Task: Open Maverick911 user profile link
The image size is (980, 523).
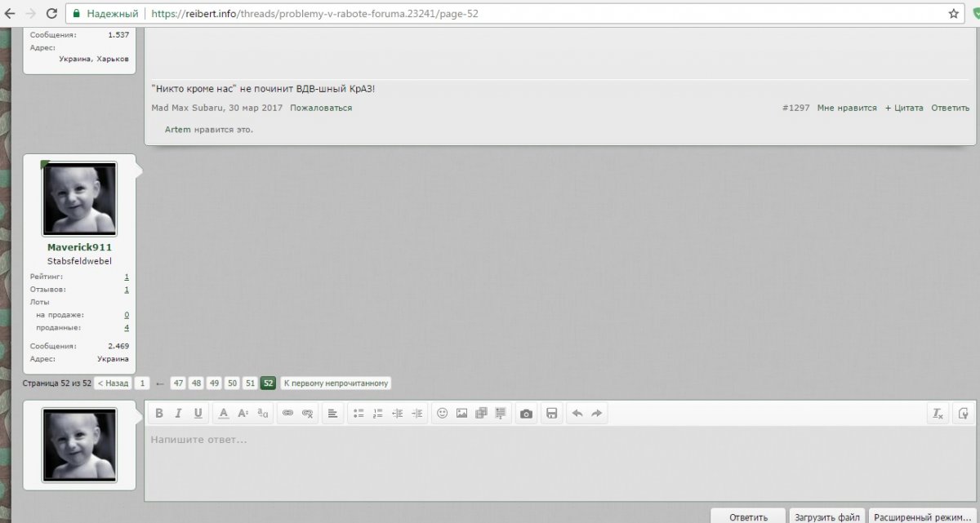Action: tap(79, 247)
